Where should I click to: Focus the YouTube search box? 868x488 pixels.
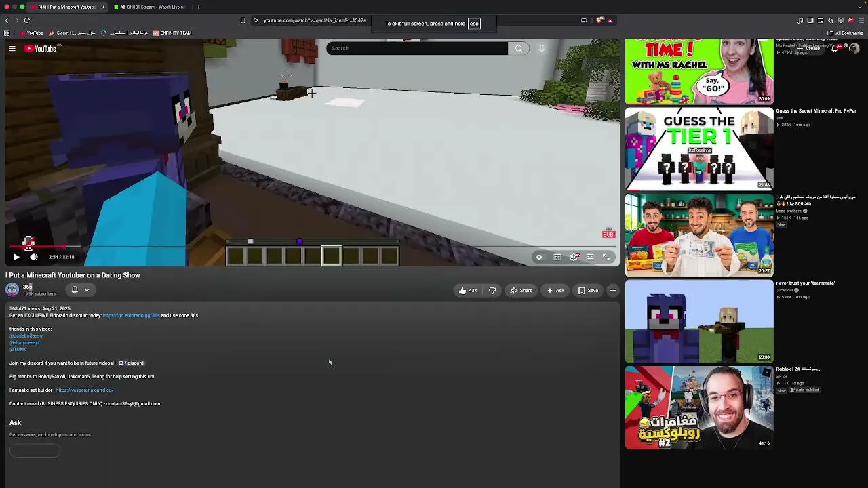tap(417, 48)
